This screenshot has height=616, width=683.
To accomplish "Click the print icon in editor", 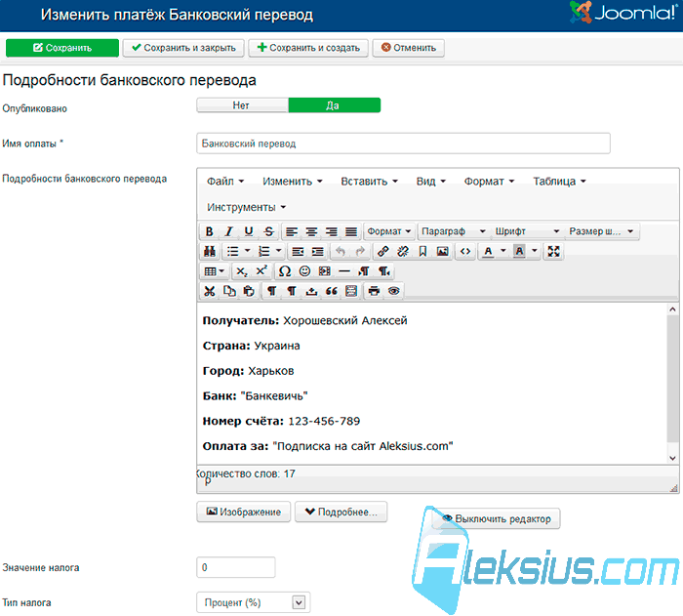I will (374, 291).
